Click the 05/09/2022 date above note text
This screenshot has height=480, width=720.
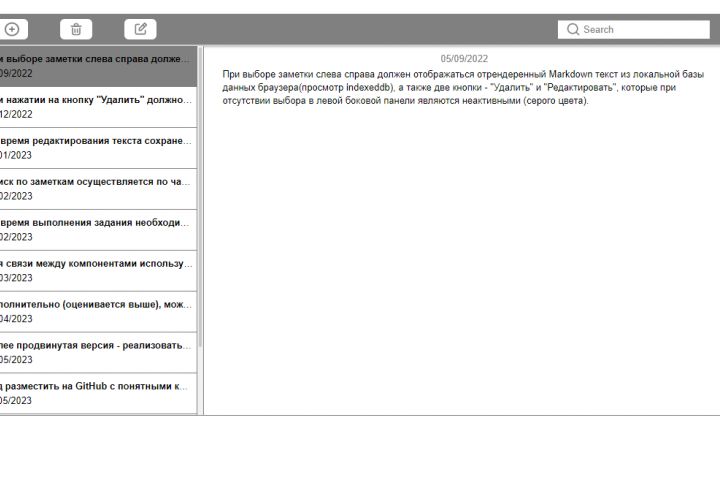[464, 59]
